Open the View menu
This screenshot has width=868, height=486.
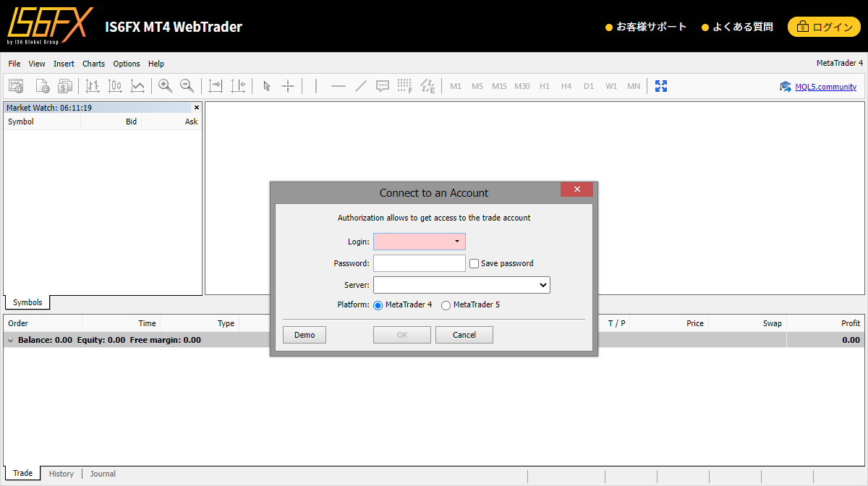(37, 64)
